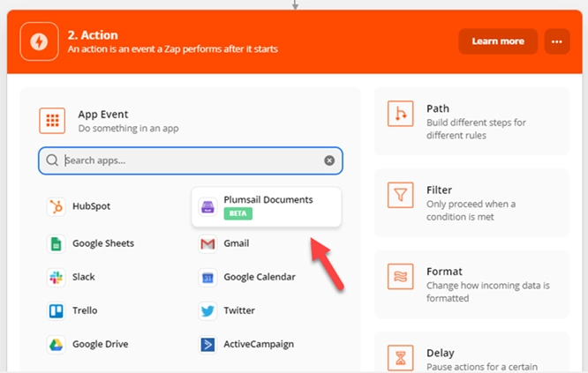Click the search magnifier icon
Viewport: 588px width, 373px height.
tap(52, 160)
